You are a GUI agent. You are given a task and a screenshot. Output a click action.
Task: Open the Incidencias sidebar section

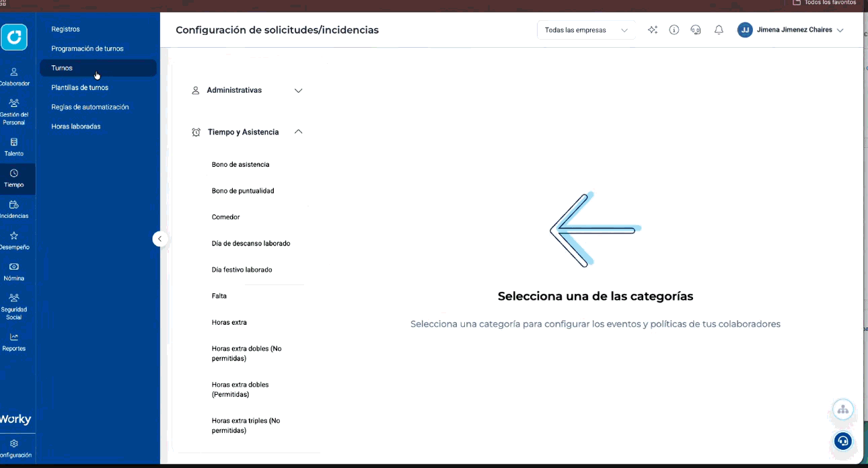coord(14,210)
